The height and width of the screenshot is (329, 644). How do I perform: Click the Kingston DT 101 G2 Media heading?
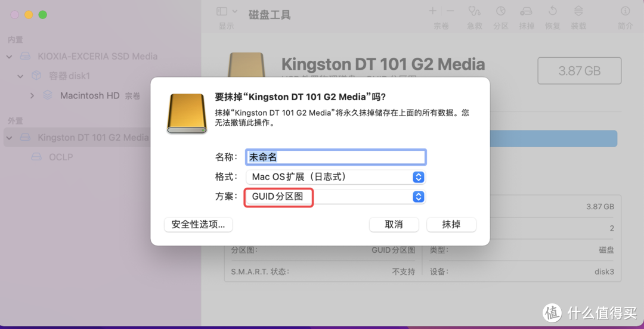click(x=383, y=64)
